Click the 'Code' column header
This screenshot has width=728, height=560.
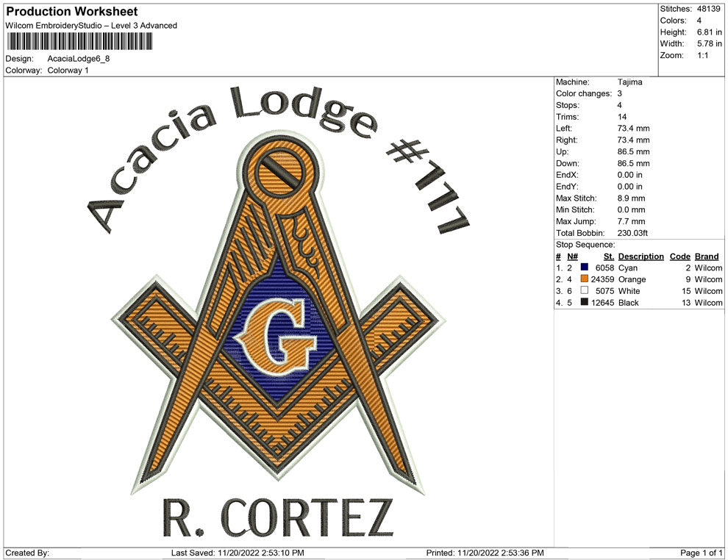(x=679, y=256)
